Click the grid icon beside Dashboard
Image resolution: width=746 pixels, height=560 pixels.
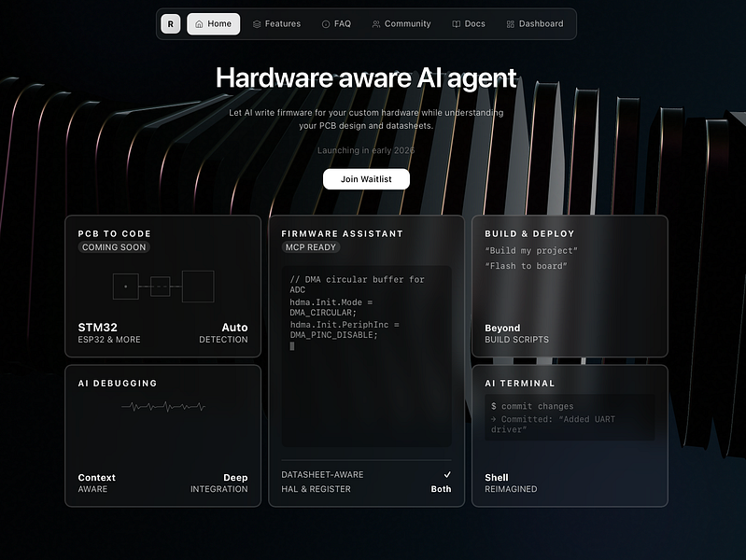[x=511, y=23]
